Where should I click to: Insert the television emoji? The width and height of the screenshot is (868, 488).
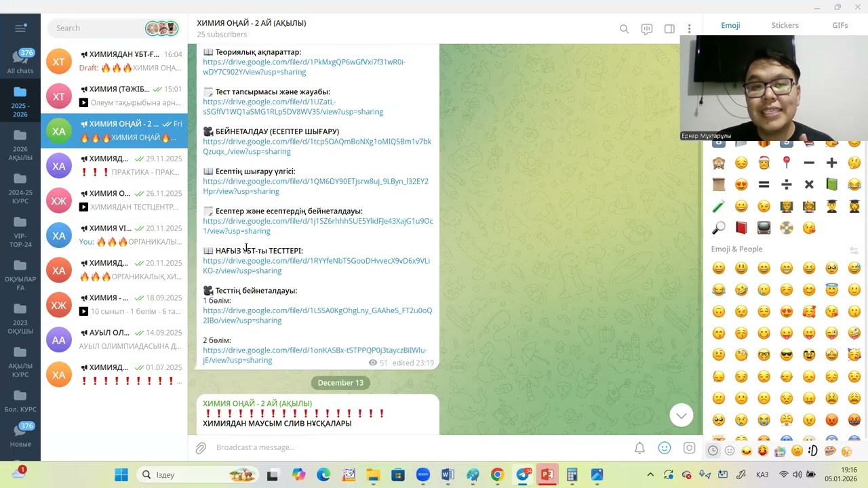[x=764, y=228]
